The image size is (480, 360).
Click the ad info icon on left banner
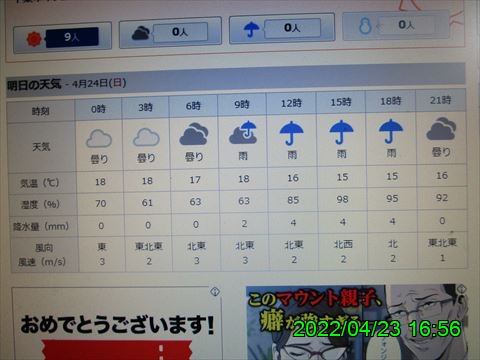[x=215, y=292]
